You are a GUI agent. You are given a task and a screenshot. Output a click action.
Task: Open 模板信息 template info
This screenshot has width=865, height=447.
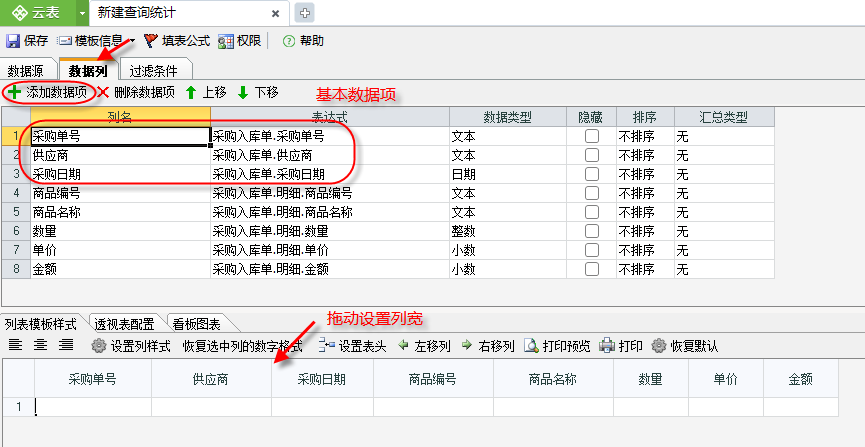click(91, 41)
